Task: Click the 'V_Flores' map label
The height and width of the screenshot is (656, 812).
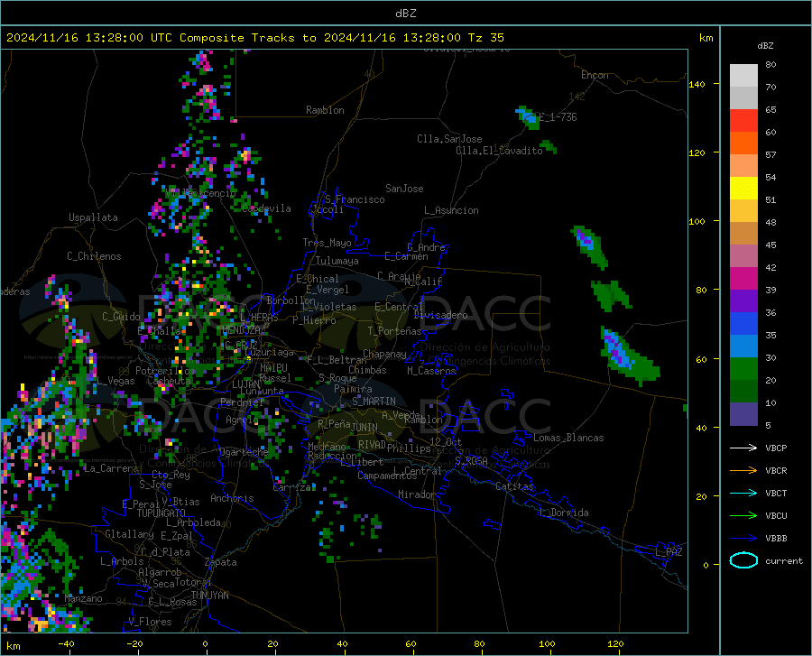Action: 150,622
